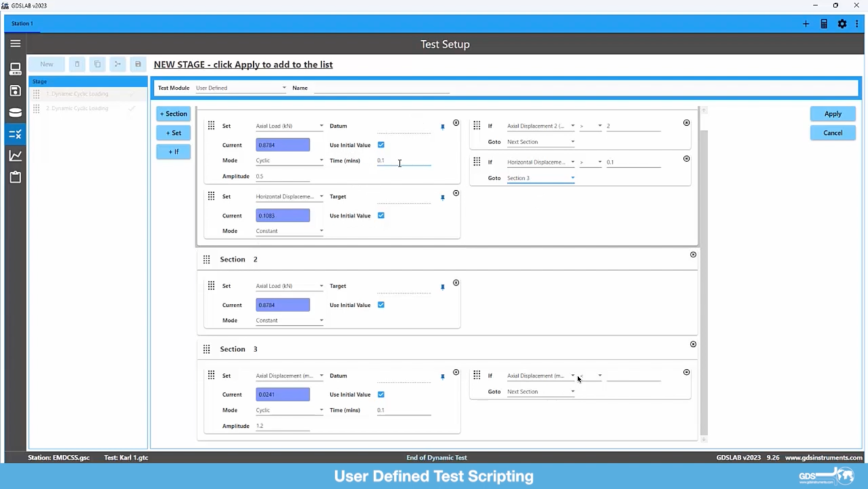Click the station hardware icon in the sidebar

15,69
